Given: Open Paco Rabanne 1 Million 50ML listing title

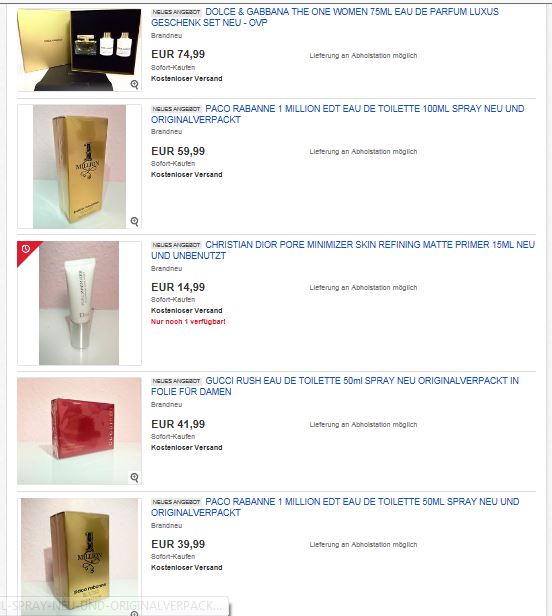Looking at the screenshot, I should [335, 507].
